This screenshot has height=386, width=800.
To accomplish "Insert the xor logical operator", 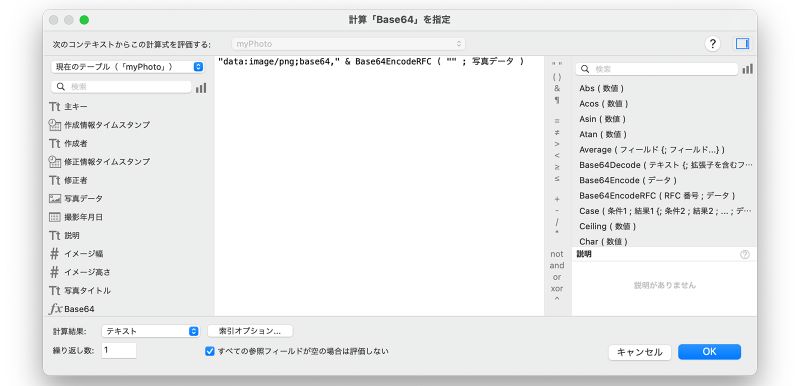I will pos(557,289).
